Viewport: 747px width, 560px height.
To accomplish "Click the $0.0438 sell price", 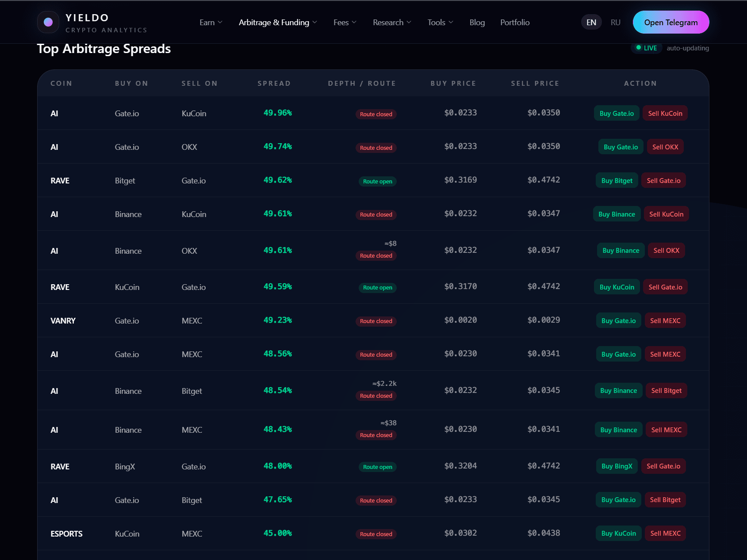I will coord(544,533).
